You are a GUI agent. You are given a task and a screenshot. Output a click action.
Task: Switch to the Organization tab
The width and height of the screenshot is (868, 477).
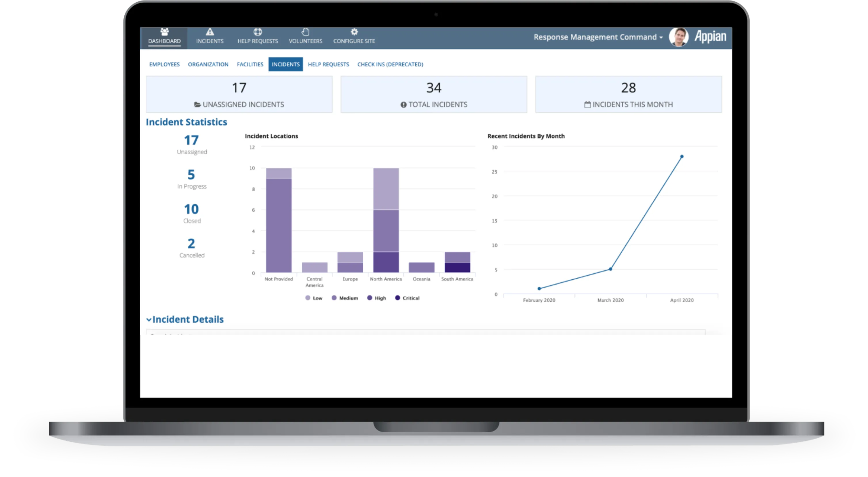pyautogui.click(x=208, y=64)
